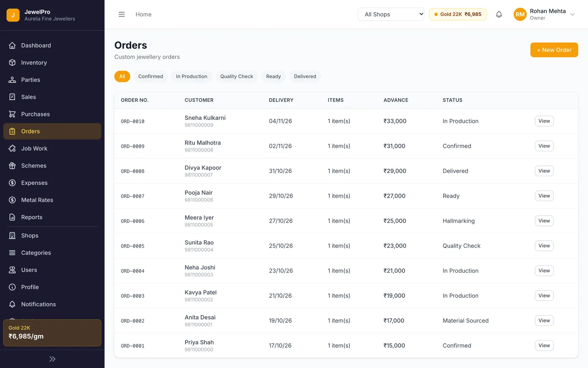The height and width of the screenshot is (368, 588).
Task: Filter orders by Quality Check
Action: tap(237, 76)
